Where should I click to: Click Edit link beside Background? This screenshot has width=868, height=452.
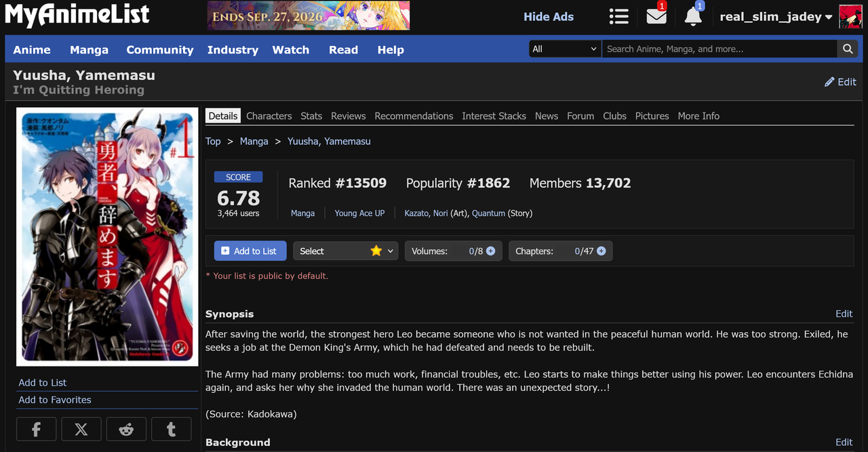point(844,443)
